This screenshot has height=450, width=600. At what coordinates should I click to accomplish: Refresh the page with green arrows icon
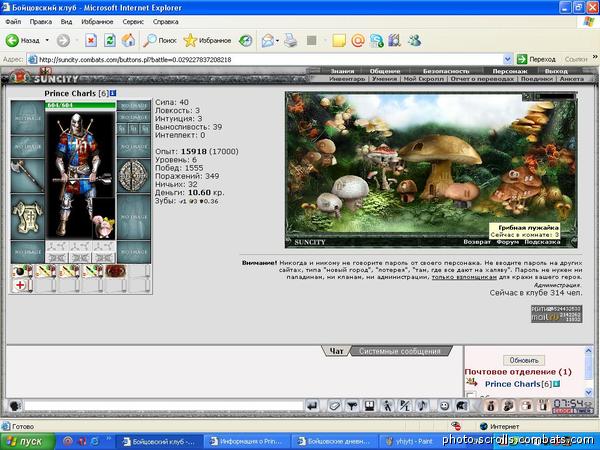pos(110,40)
